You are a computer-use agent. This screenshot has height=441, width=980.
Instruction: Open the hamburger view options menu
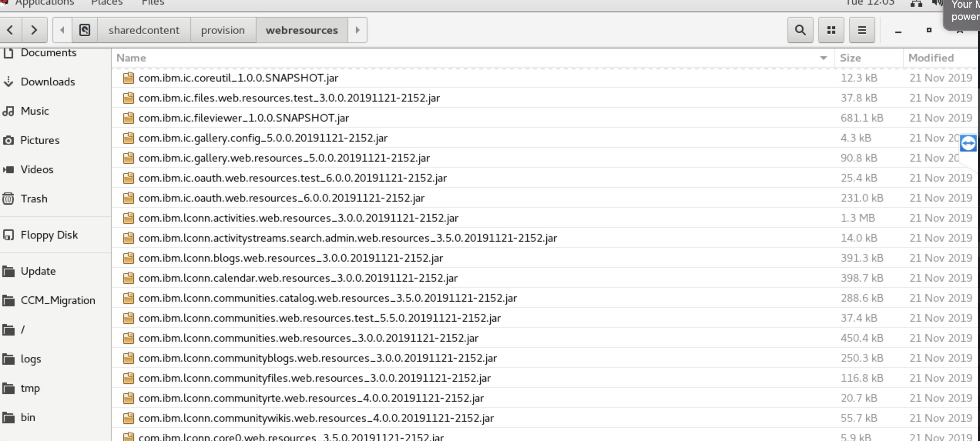click(862, 30)
